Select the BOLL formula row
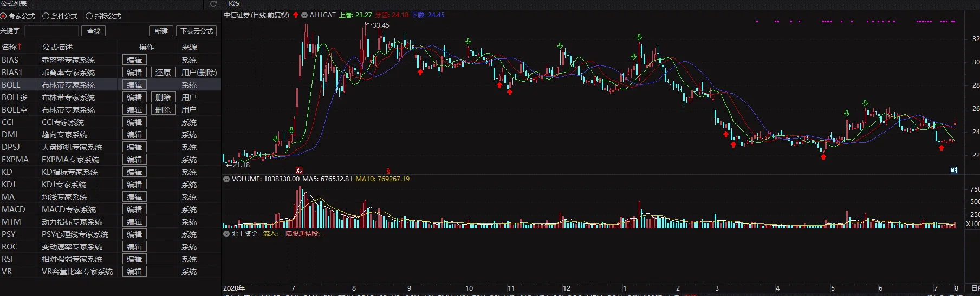The height and width of the screenshot is (296, 980). [x=111, y=85]
